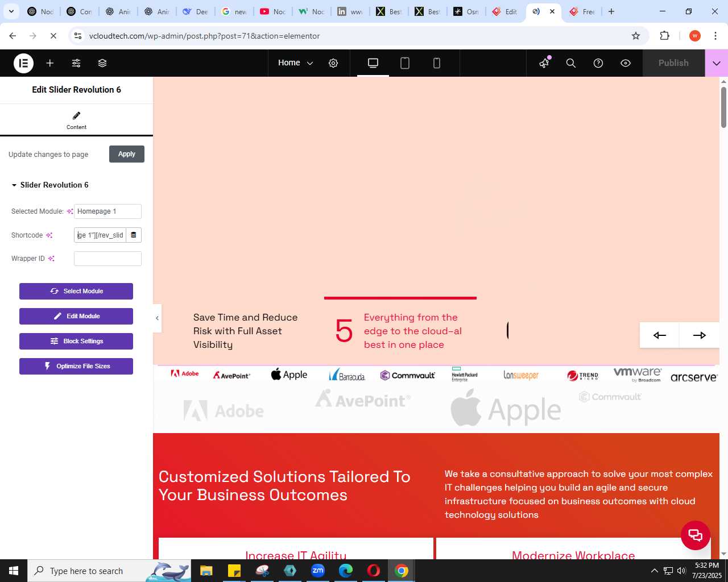The image size is (728, 582).
Task: Close the active browser tab
Action: tap(552, 11)
